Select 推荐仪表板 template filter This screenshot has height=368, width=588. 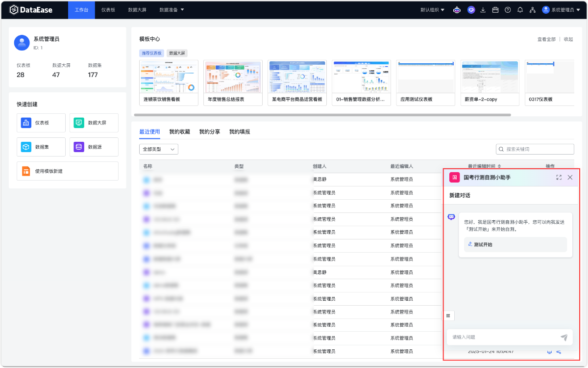(151, 53)
